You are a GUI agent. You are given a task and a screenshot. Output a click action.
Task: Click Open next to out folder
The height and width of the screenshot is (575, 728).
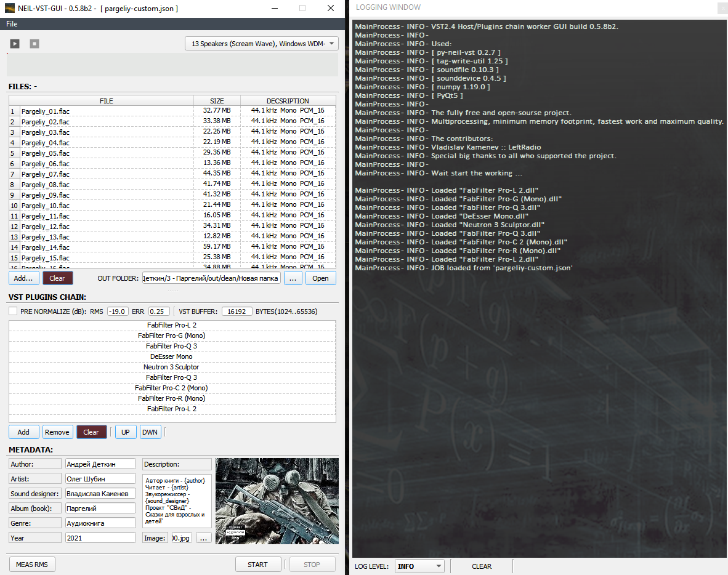[x=320, y=278]
